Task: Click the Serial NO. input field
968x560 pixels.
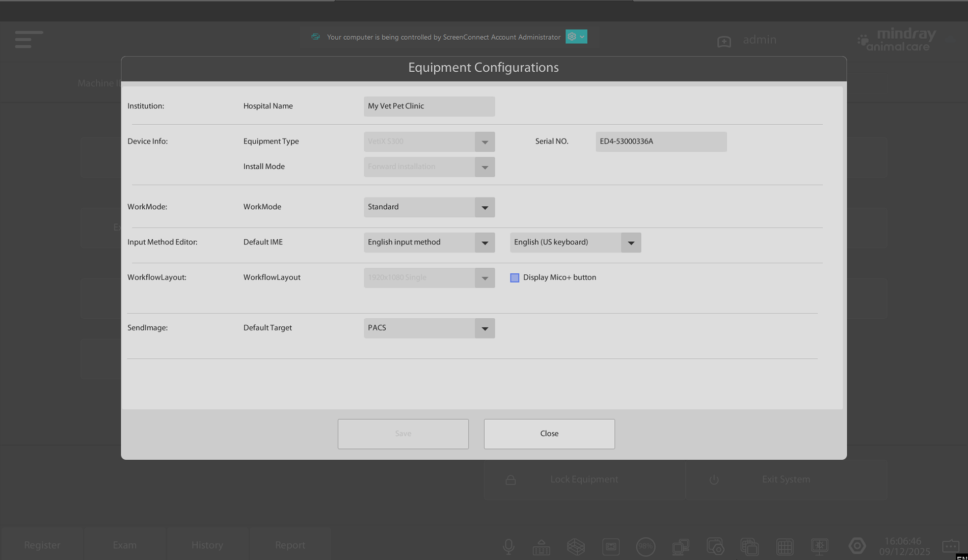Action: [x=661, y=142]
